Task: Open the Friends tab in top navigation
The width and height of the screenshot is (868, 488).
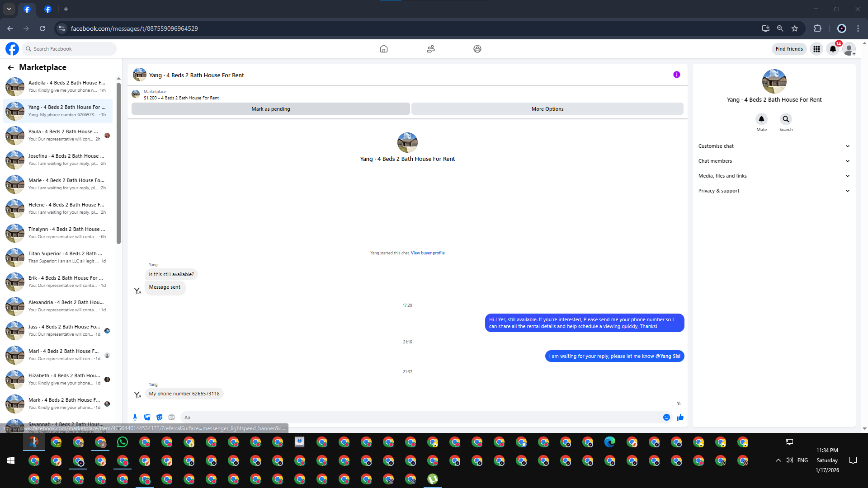Action: pyautogui.click(x=430, y=49)
